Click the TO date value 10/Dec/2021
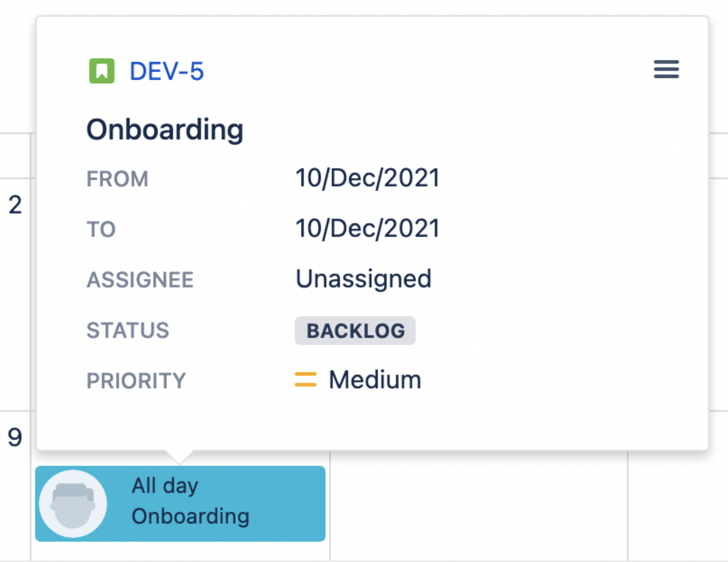This screenshot has height=562, width=728. (367, 229)
